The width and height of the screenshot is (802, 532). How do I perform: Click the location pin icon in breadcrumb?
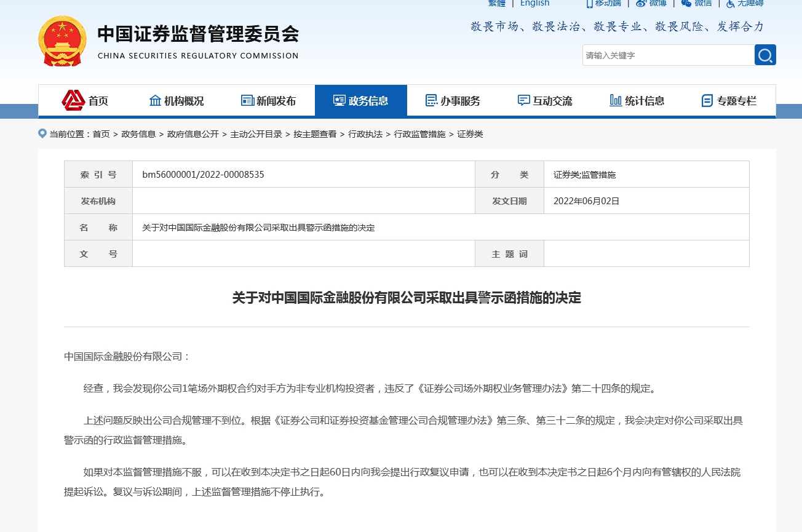(42, 133)
